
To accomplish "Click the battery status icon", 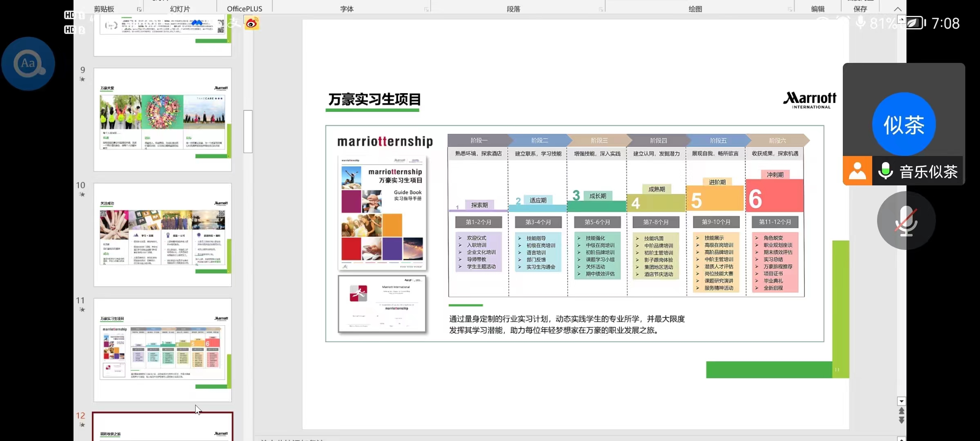I will click(x=915, y=23).
